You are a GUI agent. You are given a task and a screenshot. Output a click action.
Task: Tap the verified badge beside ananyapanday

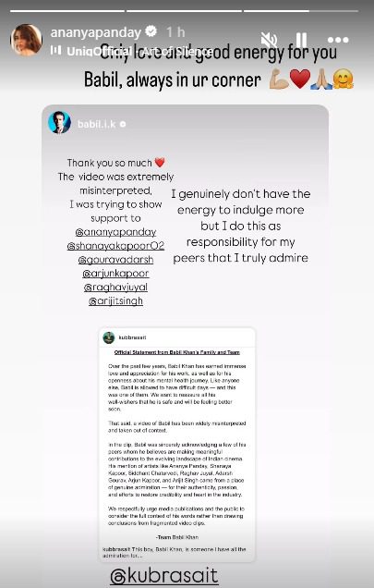pos(151,31)
